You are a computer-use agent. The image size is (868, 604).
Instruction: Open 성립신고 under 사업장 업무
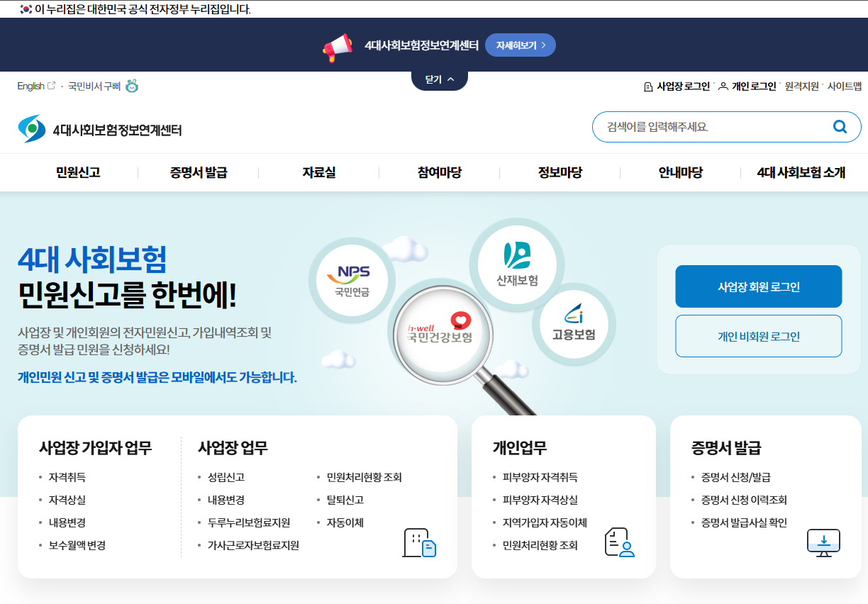pyautogui.click(x=226, y=477)
